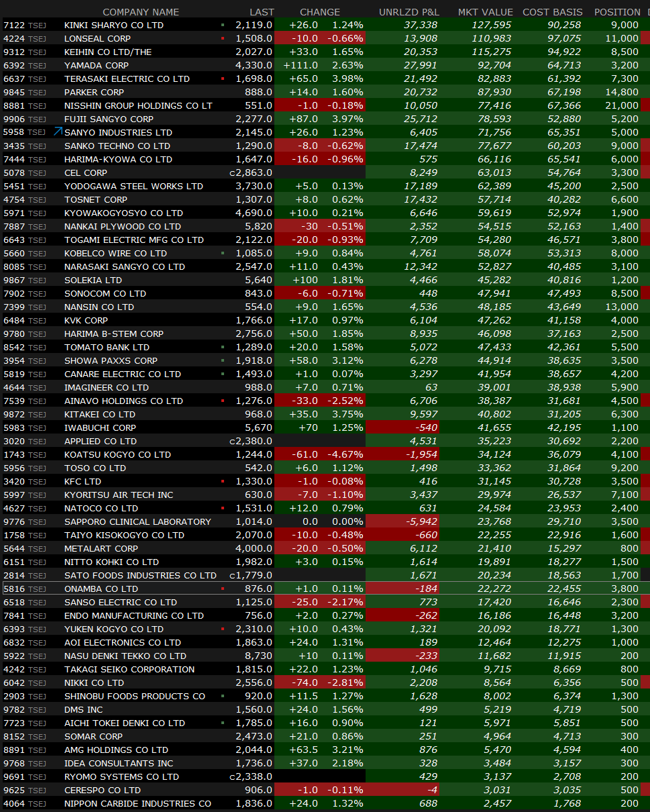
Task: Click IMAGINEER unrealized P&L value 63
Action: tap(431, 387)
